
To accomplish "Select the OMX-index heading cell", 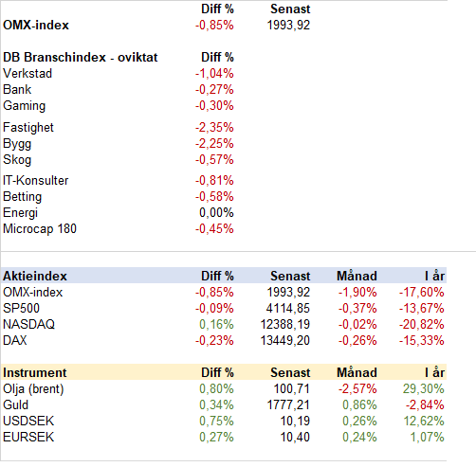I will (x=36, y=26).
